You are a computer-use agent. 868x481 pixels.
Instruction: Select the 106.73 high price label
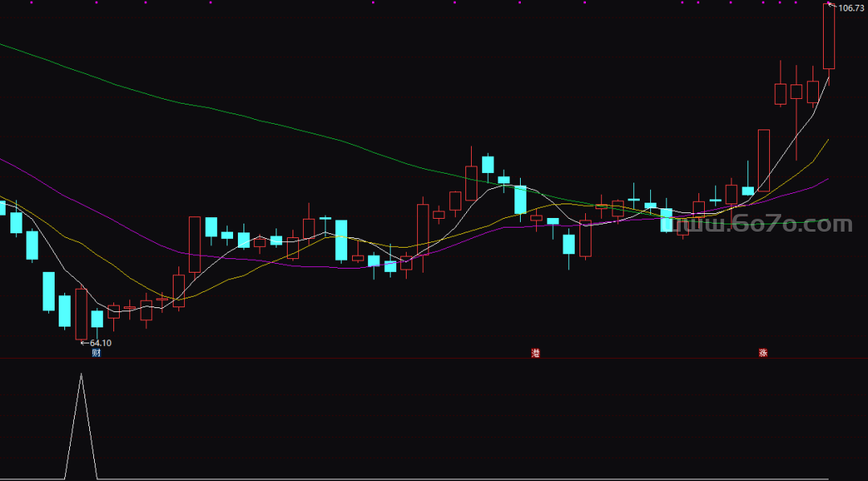point(851,8)
